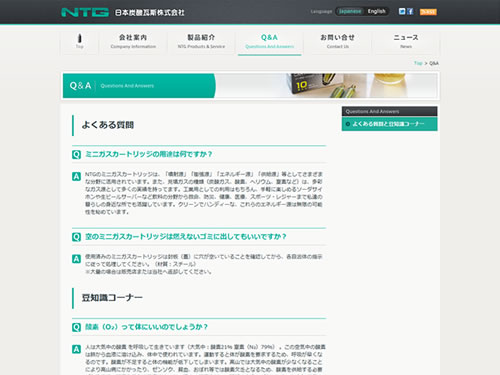Click the orange RSS feed button

428,12
